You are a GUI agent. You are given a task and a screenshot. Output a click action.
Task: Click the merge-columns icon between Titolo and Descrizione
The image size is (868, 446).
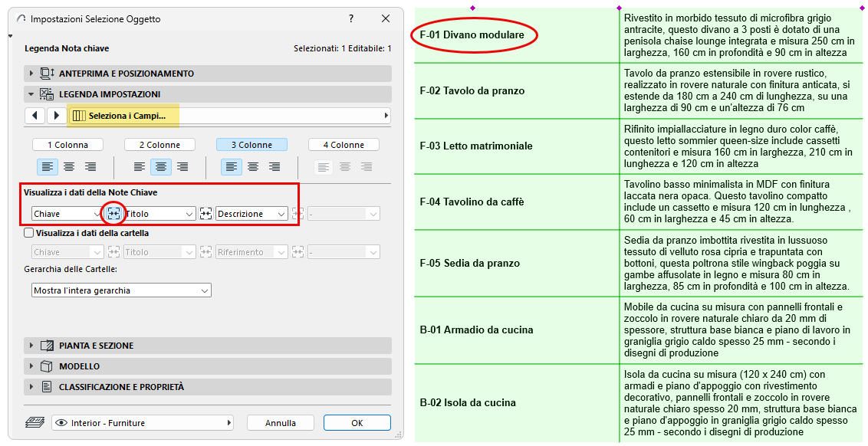206,214
